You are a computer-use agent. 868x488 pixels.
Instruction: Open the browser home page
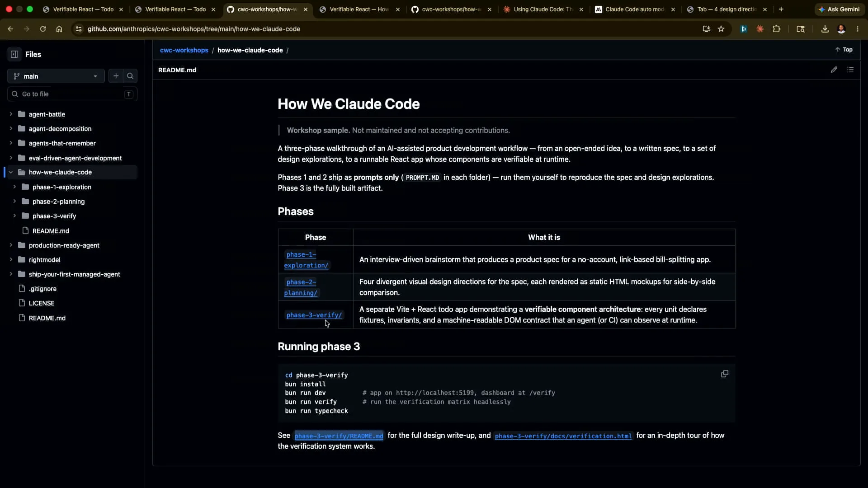click(x=59, y=29)
